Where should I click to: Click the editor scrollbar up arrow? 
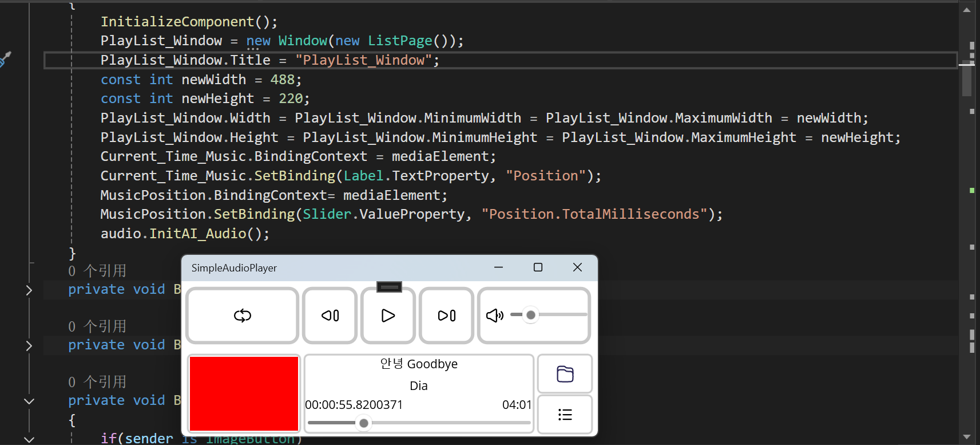click(x=967, y=10)
